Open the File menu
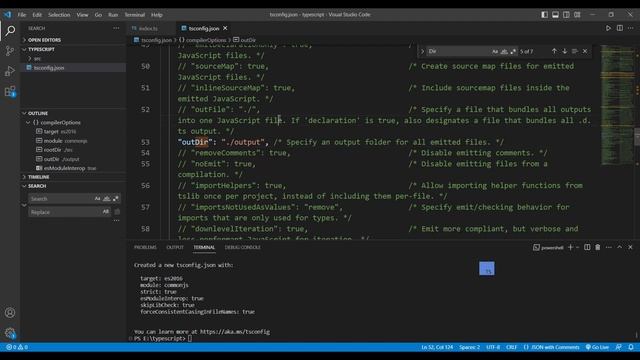 (x=22, y=15)
